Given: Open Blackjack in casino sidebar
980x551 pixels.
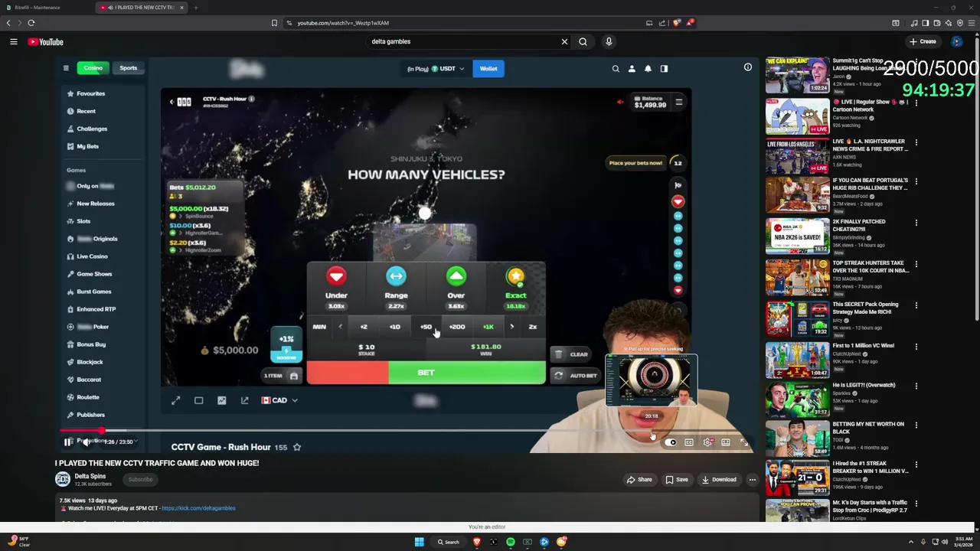Looking at the screenshot, I should point(90,362).
